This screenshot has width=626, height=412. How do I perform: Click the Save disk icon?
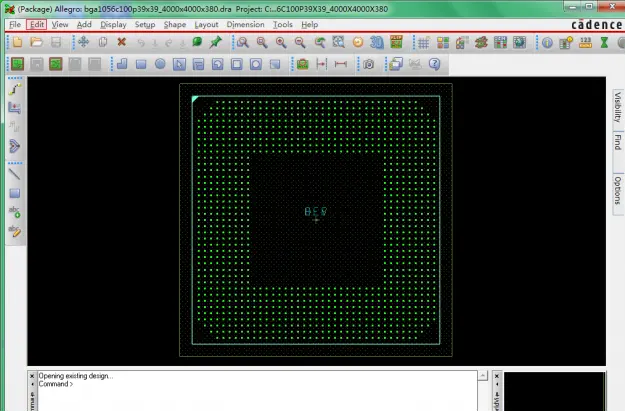pyautogui.click(x=56, y=42)
